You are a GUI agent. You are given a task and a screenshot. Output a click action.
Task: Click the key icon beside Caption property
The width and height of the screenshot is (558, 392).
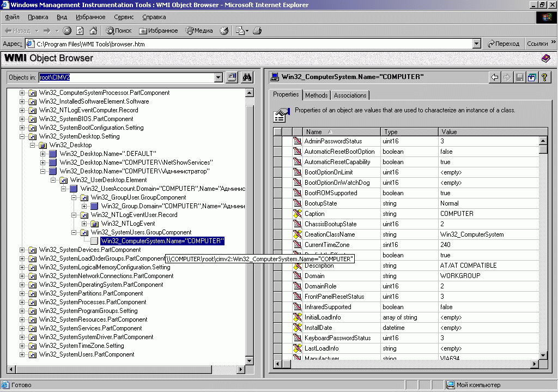pos(297,214)
